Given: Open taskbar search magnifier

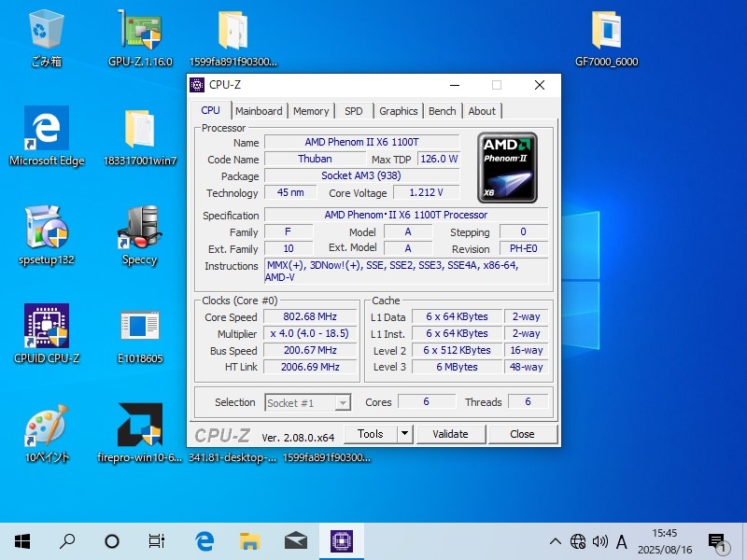Looking at the screenshot, I should coord(67,541).
